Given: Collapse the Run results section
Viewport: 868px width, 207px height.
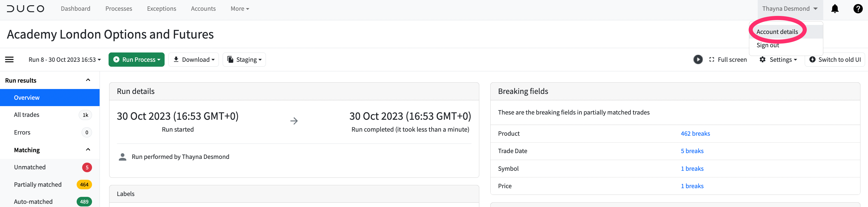Looking at the screenshot, I should click(x=88, y=80).
